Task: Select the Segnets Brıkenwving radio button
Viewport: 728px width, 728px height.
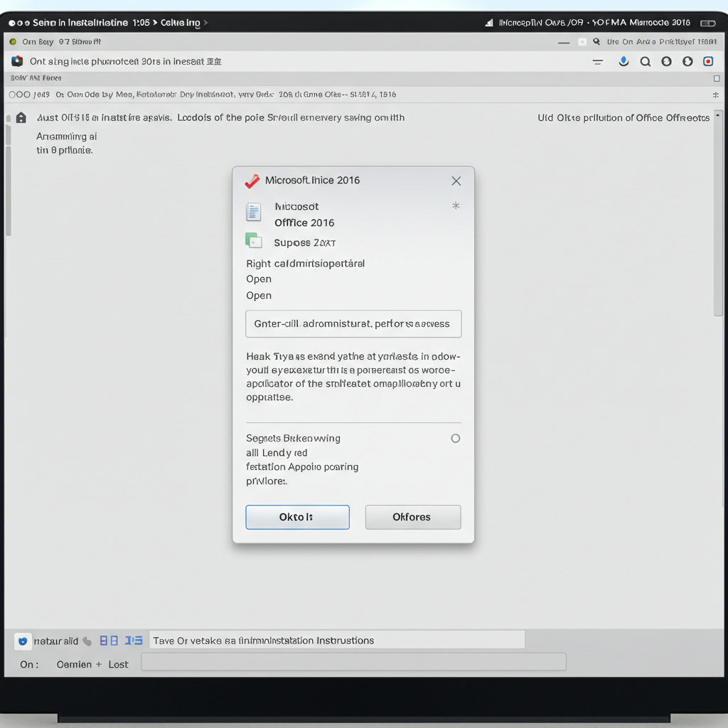Action: 456,438
